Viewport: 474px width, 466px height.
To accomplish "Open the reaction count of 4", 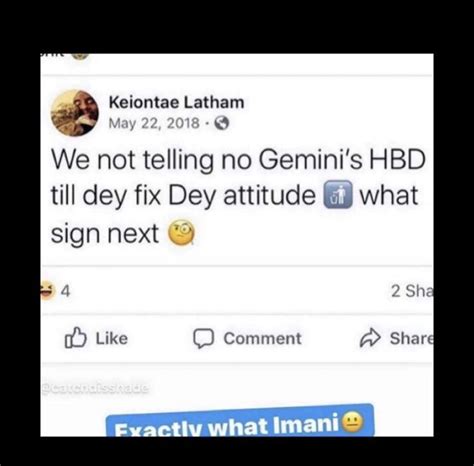I will [65, 291].
